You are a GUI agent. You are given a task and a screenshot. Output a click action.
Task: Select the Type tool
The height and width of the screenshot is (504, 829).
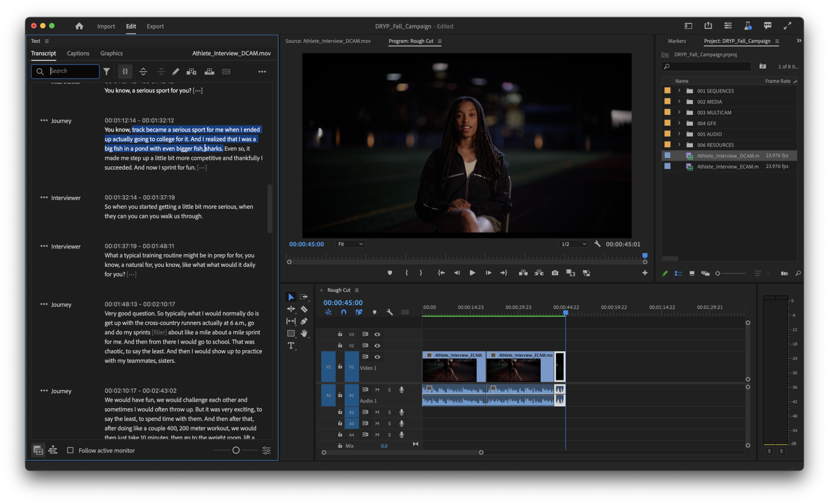point(291,346)
